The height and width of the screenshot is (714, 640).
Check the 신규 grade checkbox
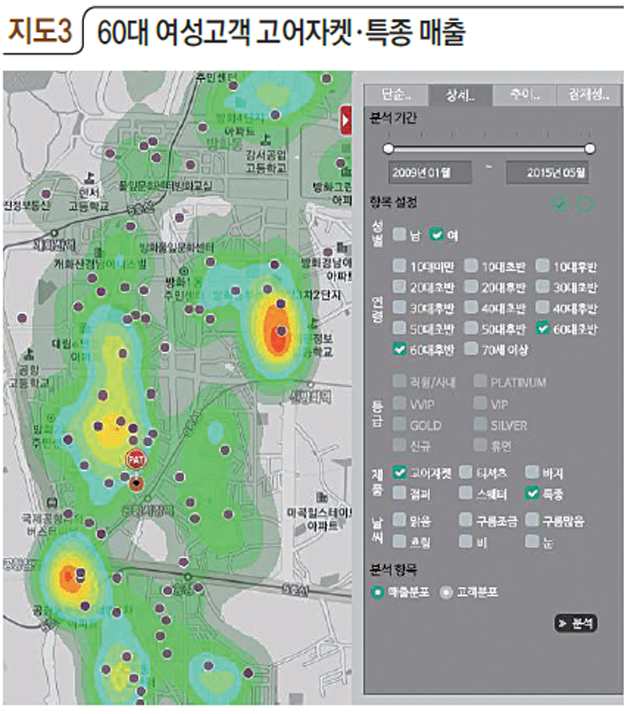(x=399, y=445)
